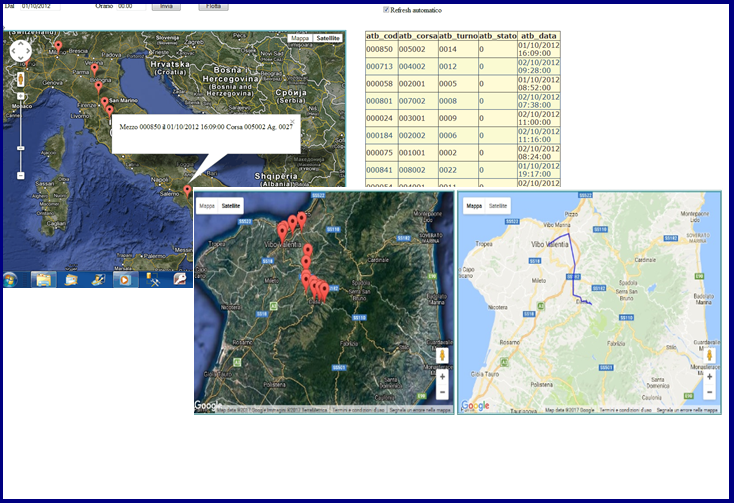Screen dimensions: 735x503
Task: Click turno value 0022 in the table
Action: [x=448, y=170]
